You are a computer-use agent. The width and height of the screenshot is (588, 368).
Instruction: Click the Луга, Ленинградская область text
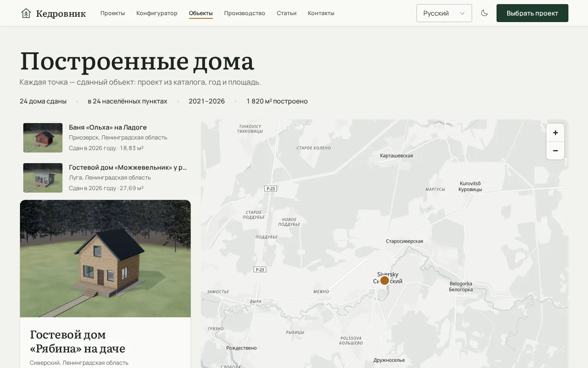point(110,177)
